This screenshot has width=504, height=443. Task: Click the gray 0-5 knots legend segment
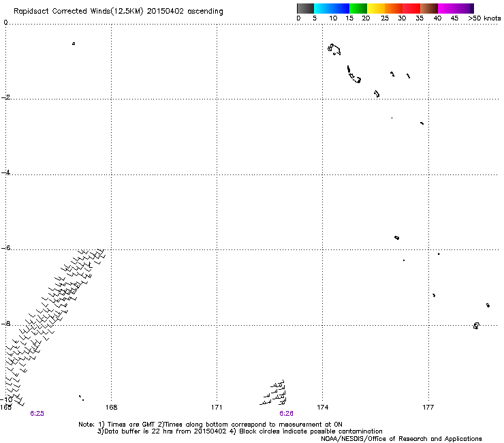pos(305,8)
